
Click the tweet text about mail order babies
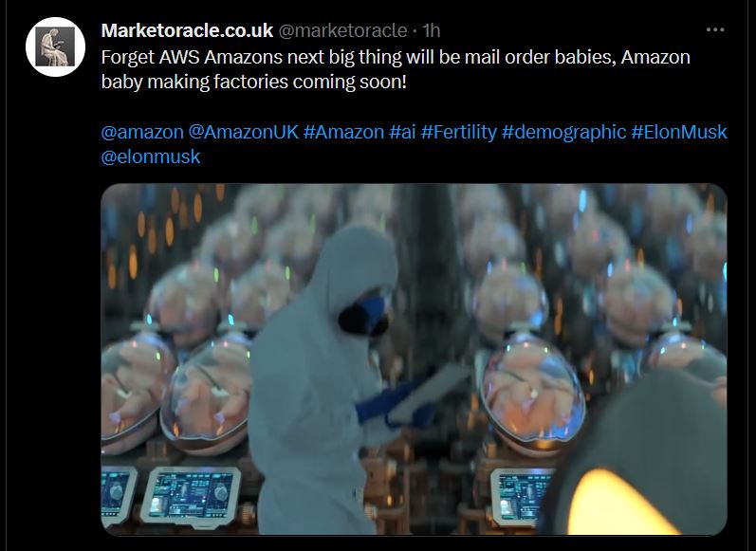click(x=396, y=69)
